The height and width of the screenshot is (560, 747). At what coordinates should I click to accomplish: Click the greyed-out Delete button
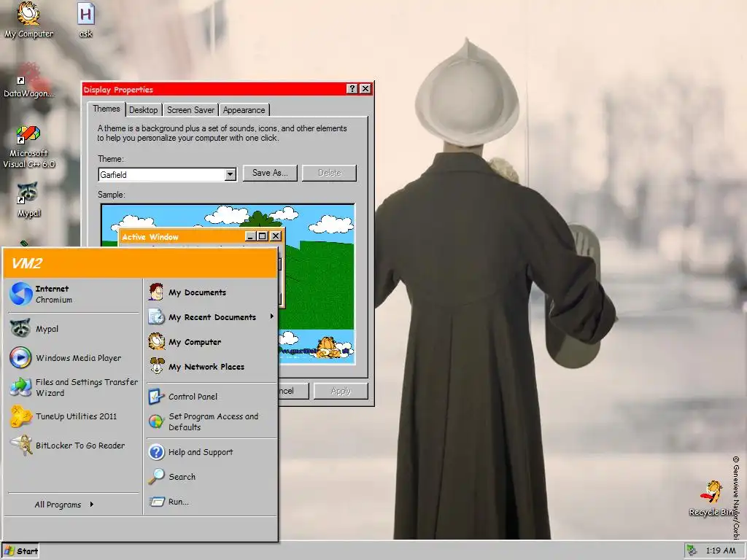coord(329,173)
